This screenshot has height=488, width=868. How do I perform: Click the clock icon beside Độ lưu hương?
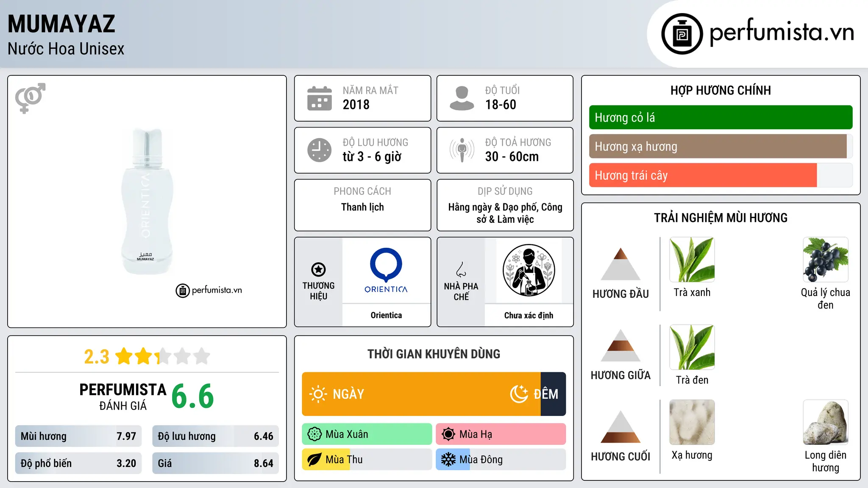click(x=320, y=150)
